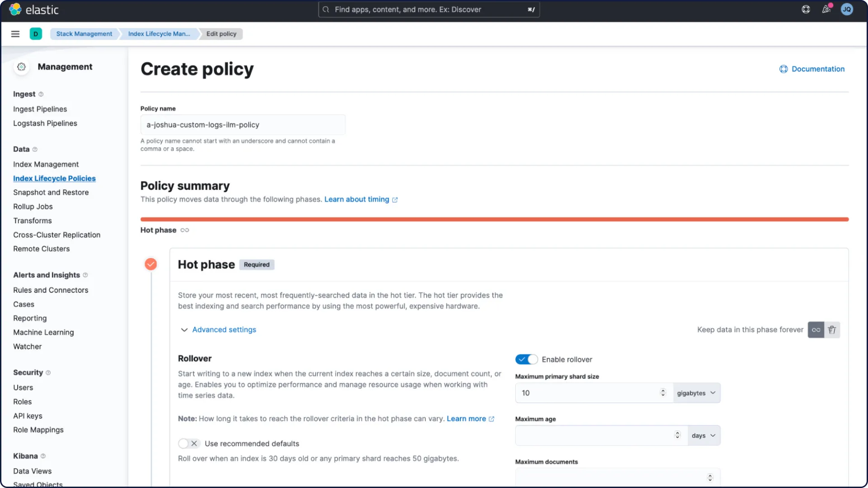Adjust maximum primary shard size stepper
868x488 pixels.
(x=663, y=393)
